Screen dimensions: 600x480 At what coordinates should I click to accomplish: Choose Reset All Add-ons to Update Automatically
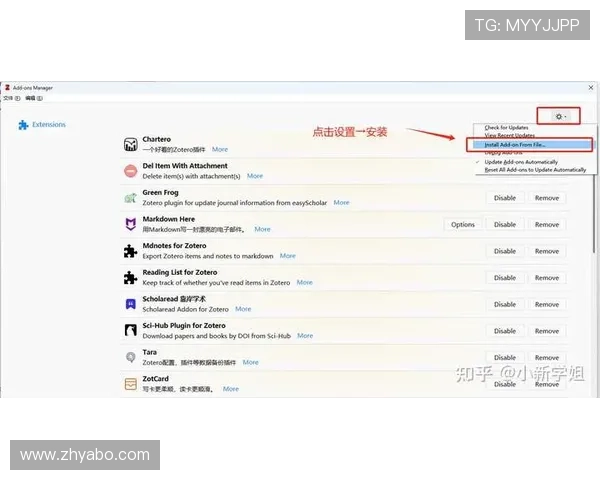point(535,170)
